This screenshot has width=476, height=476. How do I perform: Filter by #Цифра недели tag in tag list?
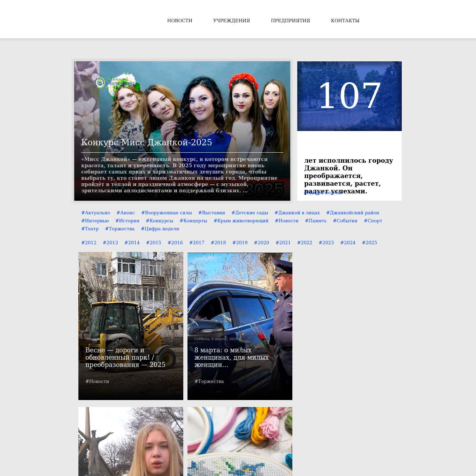tap(160, 229)
